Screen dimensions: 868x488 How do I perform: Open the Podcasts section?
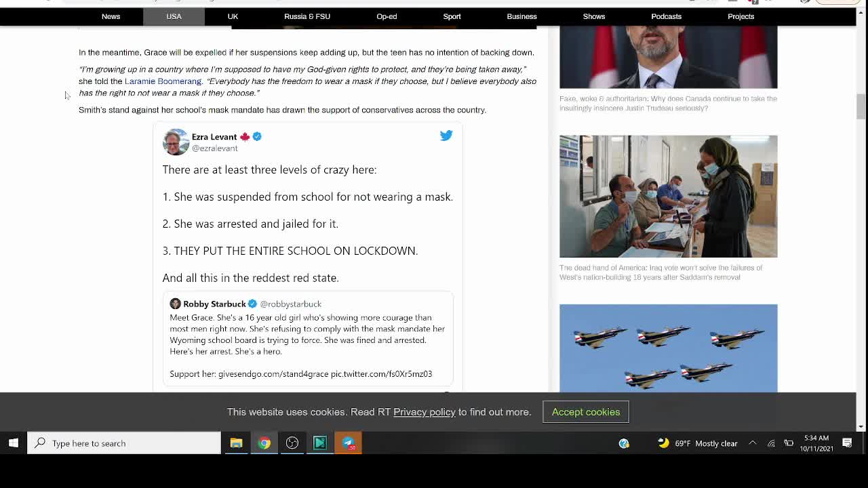666,16
